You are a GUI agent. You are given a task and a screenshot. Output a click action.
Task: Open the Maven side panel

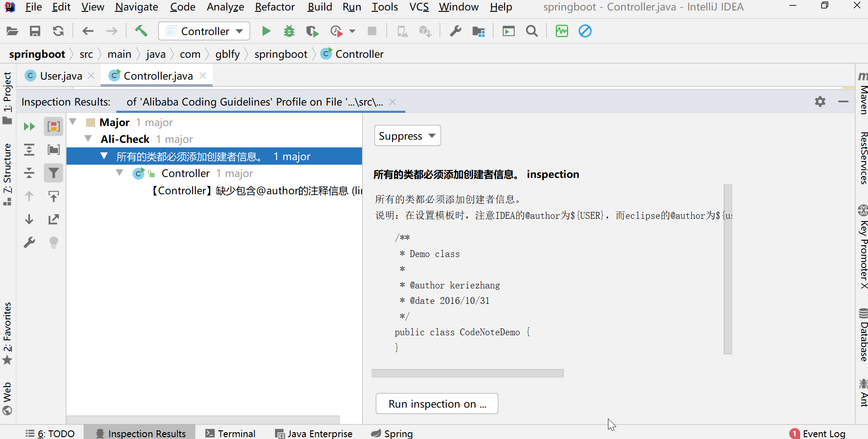[863, 93]
